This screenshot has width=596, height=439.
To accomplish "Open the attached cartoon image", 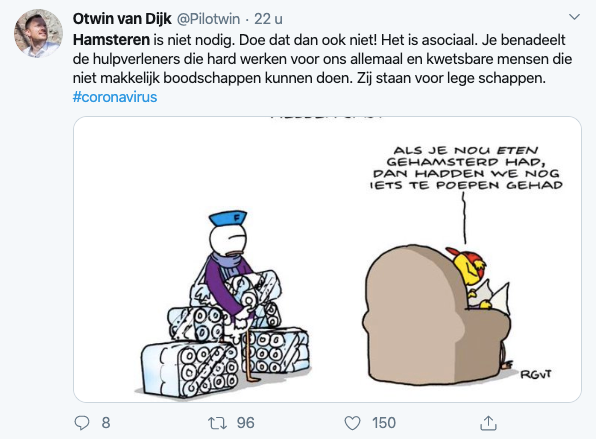I will (x=327, y=259).
